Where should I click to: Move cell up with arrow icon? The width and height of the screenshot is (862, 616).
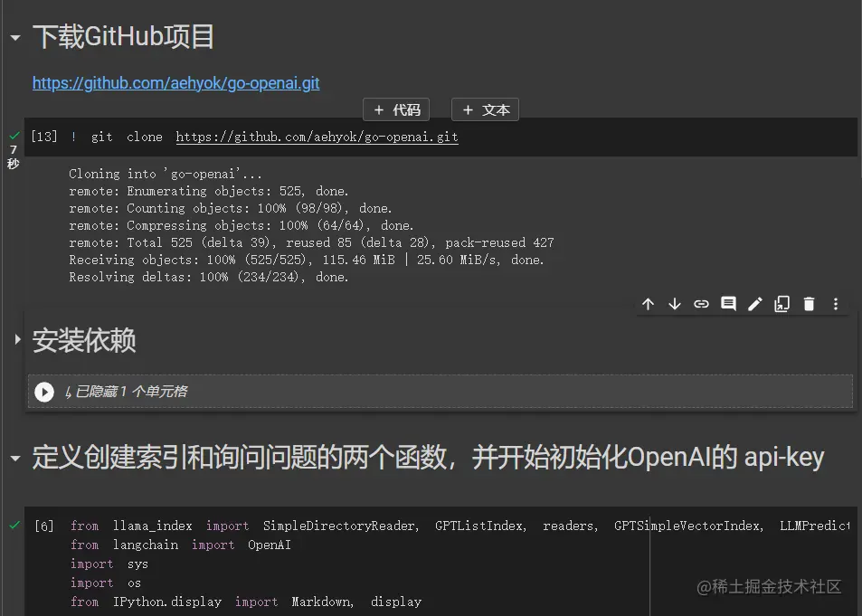click(649, 304)
